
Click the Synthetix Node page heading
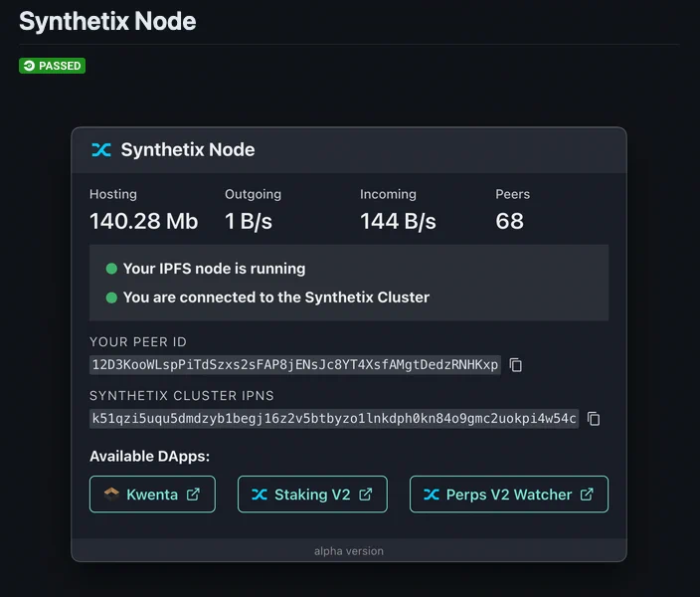pyautogui.click(x=107, y=22)
